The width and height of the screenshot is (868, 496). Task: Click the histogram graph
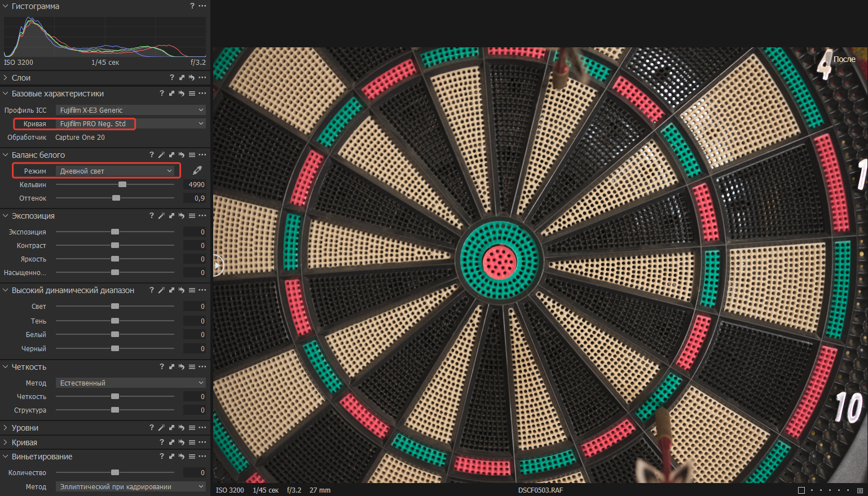pos(105,37)
